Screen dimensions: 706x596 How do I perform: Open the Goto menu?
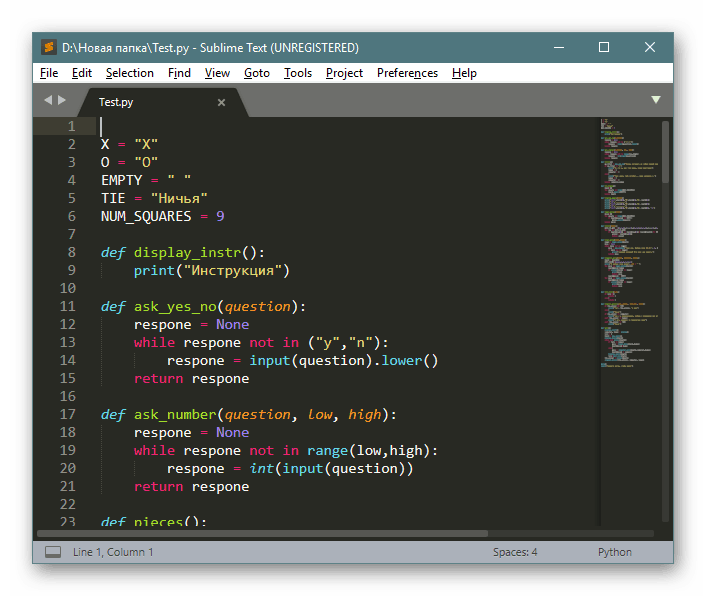tap(257, 73)
